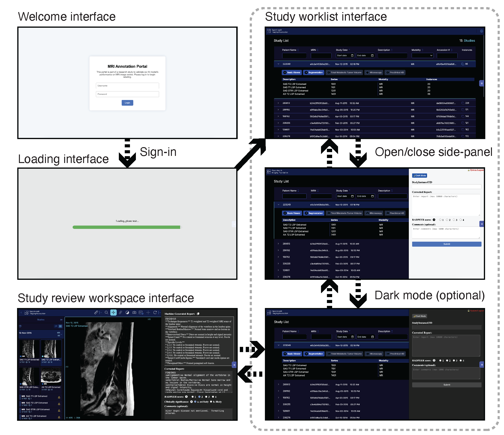Capture viewport with the camera icon

[134, 312]
